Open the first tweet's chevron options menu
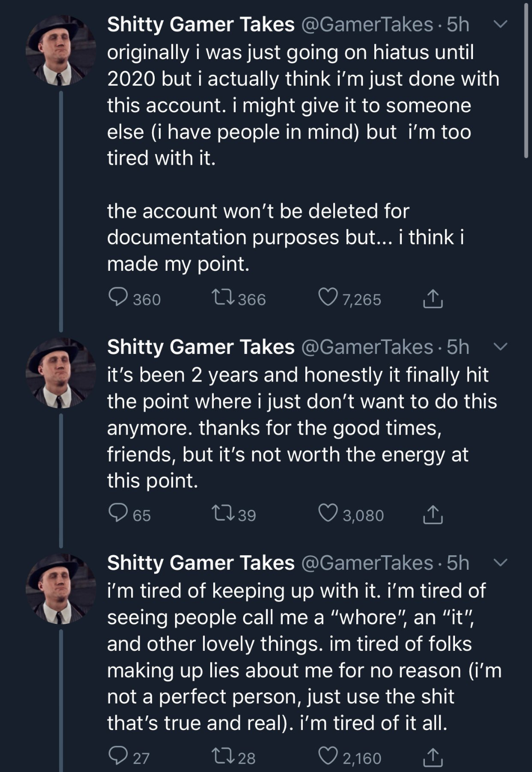The width and height of the screenshot is (532, 772). pyautogui.click(x=500, y=24)
